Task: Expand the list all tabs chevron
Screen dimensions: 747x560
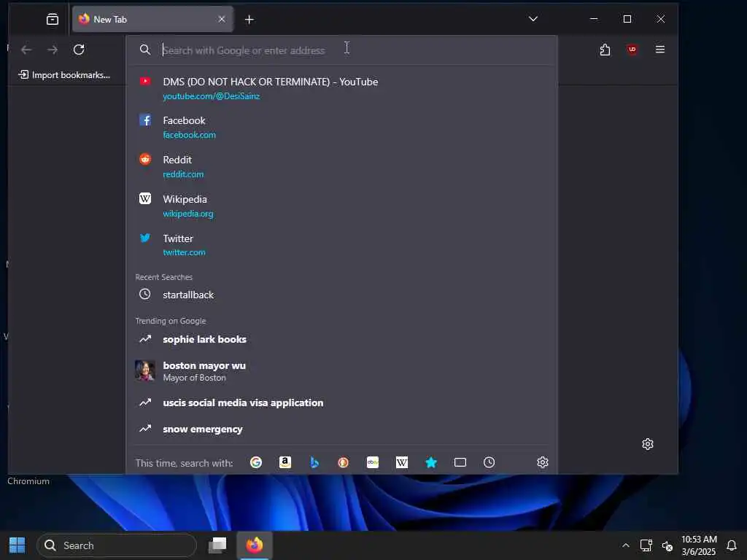Action: tap(533, 19)
